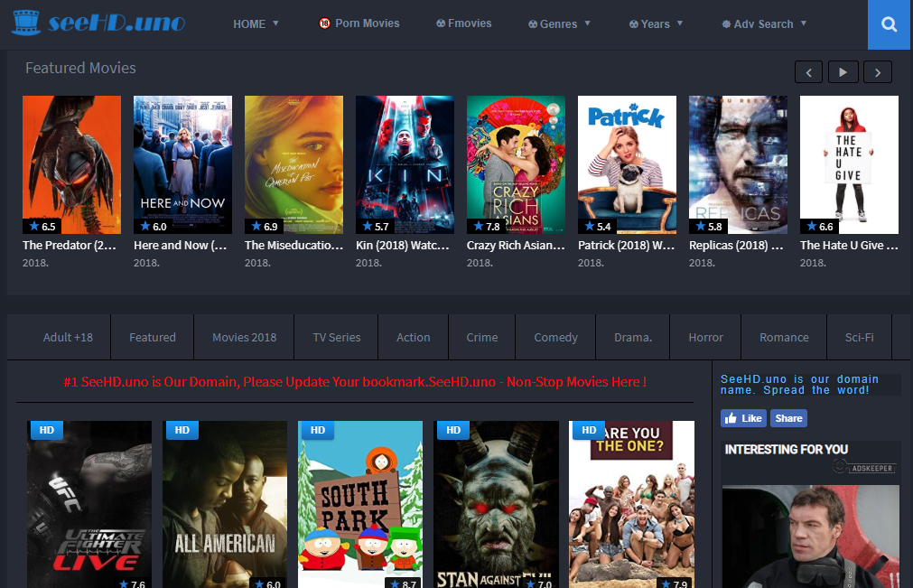Screen dimensions: 913x588
Task: Click HD badge on Are You The One poster
Action: (589, 430)
